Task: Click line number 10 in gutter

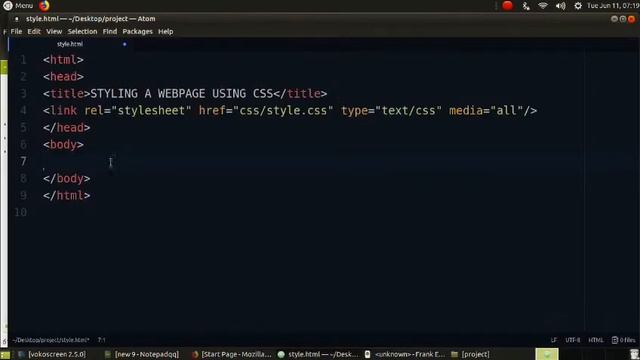Action: click(x=20, y=212)
